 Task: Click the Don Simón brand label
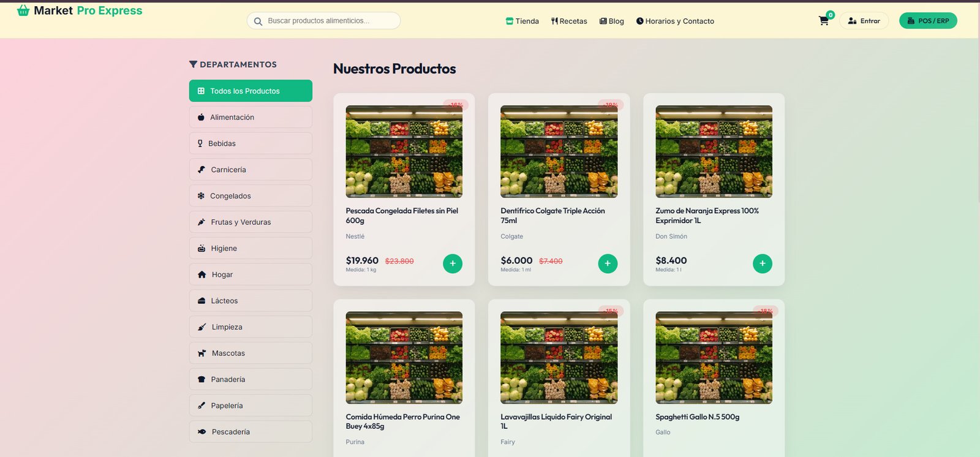coord(671,236)
